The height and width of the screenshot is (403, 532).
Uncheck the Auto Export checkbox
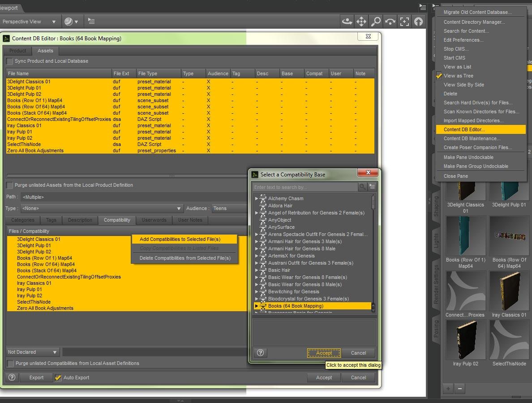58,377
